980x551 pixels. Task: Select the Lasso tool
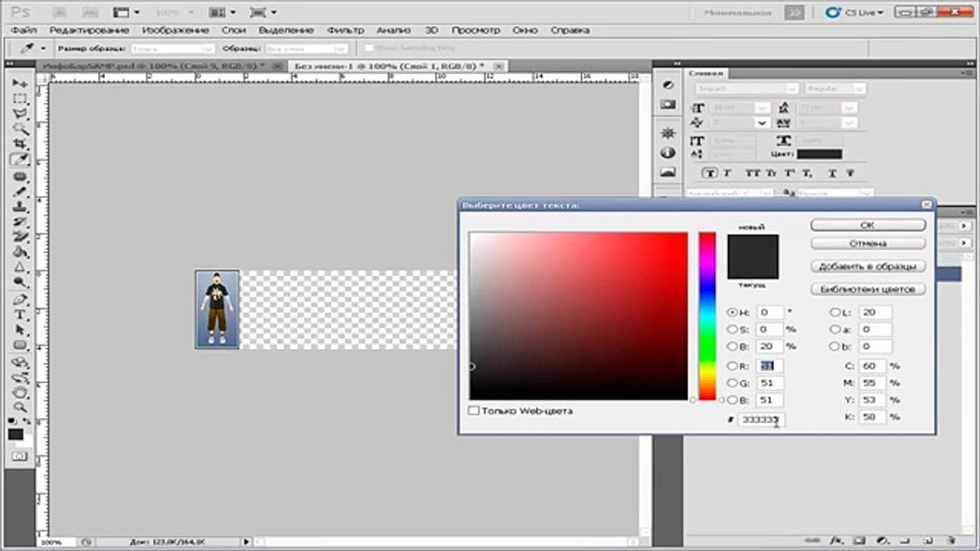coord(20,113)
